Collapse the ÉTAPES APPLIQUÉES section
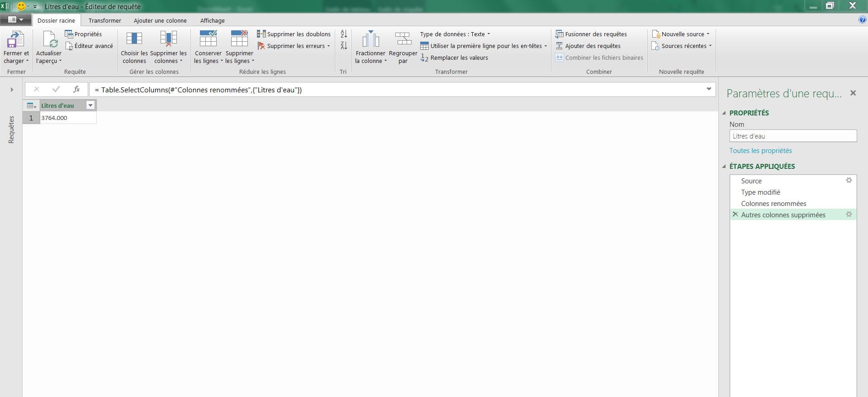The height and width of the screenshot is (397, 868). 724,166
